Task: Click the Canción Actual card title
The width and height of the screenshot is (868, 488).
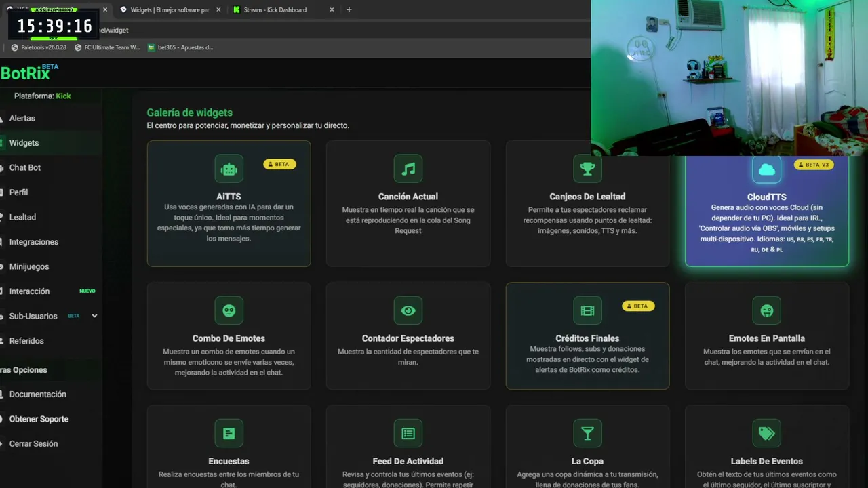Action: 408,197
